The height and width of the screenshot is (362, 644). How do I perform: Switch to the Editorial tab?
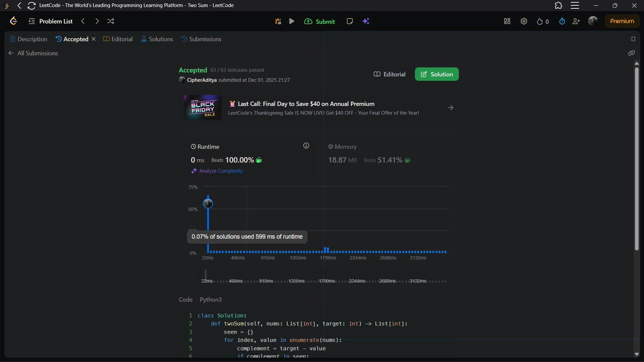click(x=118, y=39)
